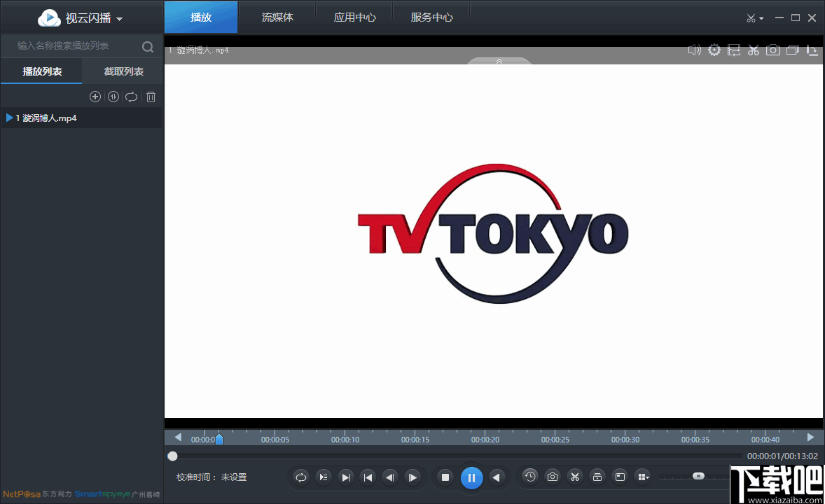This screenshot has width=825, height=504.
Task: Open the 应用中心 tab
Action: point(354,17)
